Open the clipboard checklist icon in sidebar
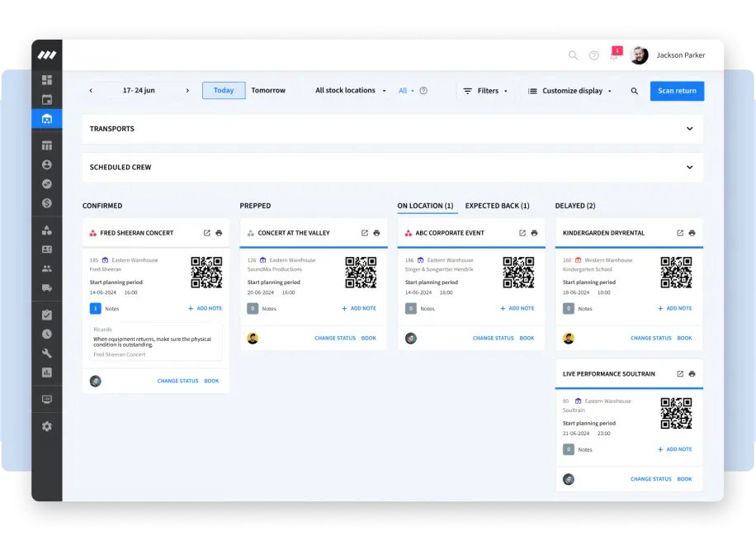The image size is (756, 541). [x=47, y=315]
